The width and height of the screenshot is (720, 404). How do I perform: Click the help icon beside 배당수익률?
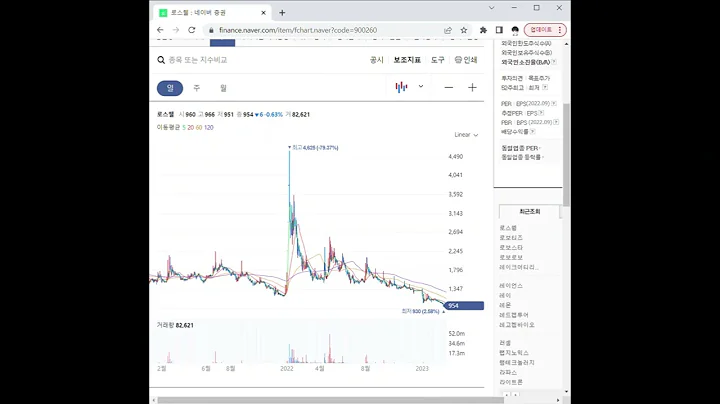click(532, 132)
